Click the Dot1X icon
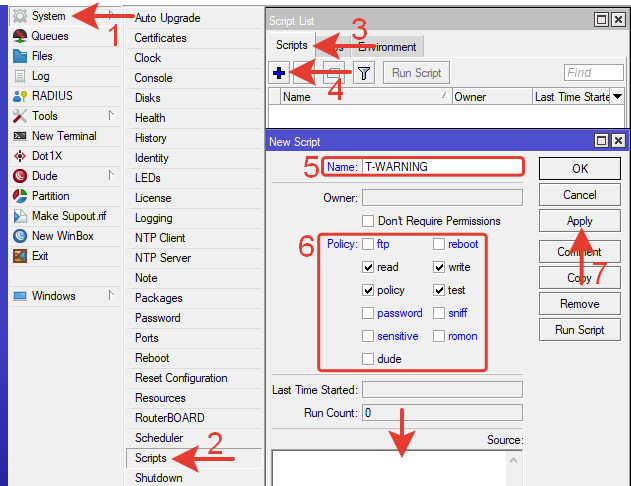Screen dimensions: 631x486 click(x=20, y=156)
